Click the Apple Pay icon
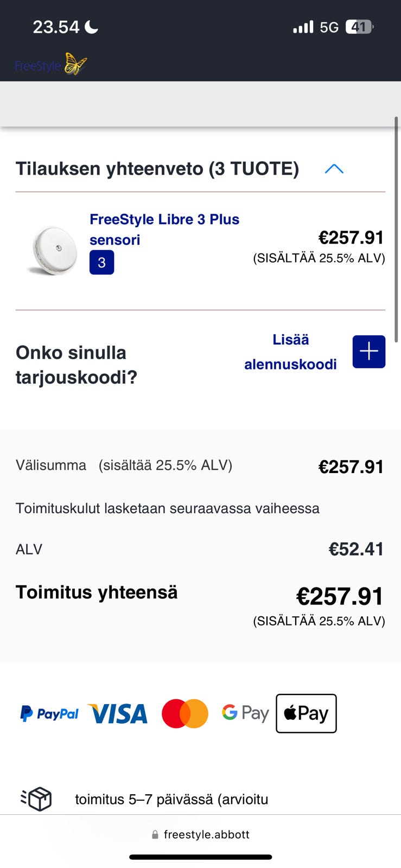 [306, 713]
